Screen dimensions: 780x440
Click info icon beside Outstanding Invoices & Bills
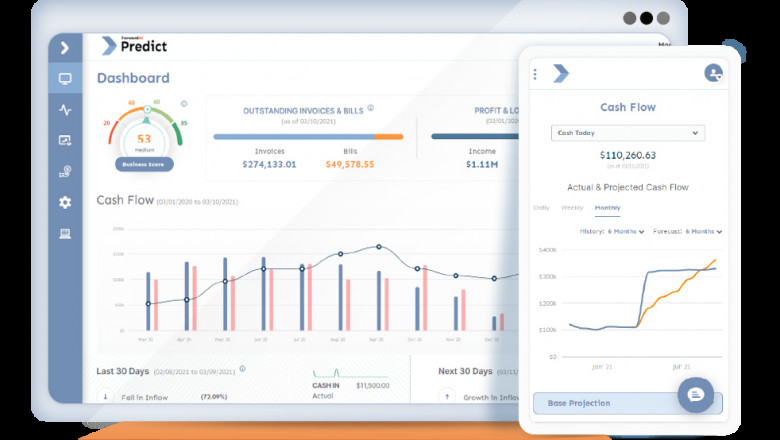(370, 108)
